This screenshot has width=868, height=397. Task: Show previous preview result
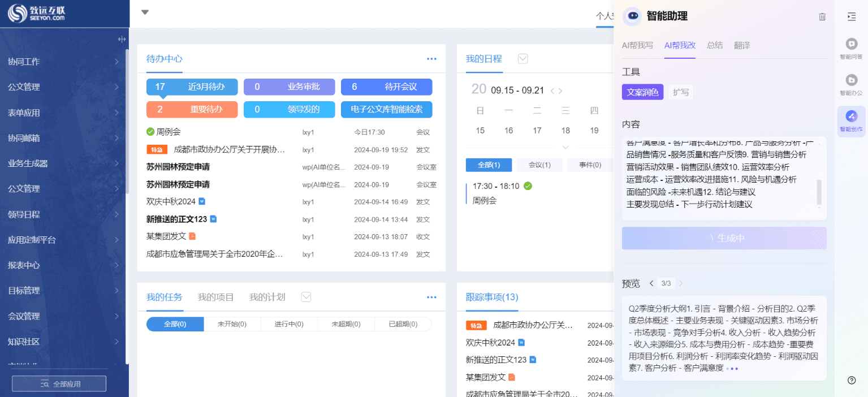pos(651,283)
